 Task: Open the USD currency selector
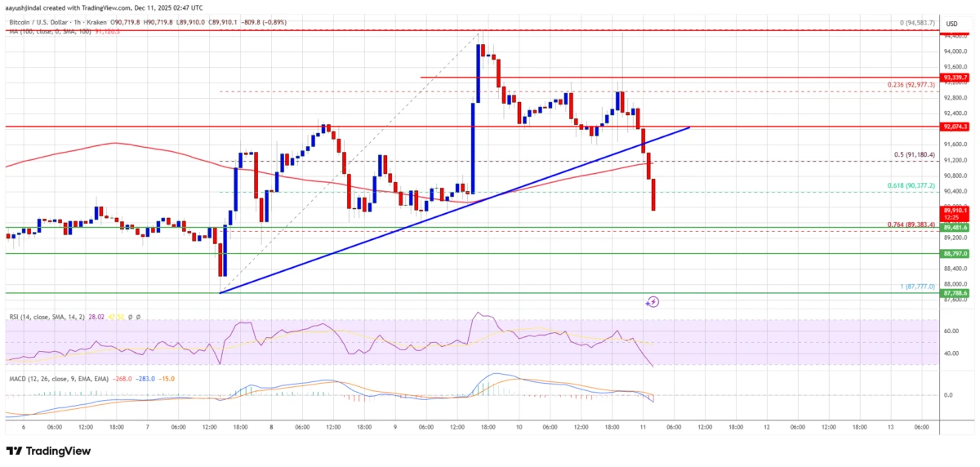951,24
